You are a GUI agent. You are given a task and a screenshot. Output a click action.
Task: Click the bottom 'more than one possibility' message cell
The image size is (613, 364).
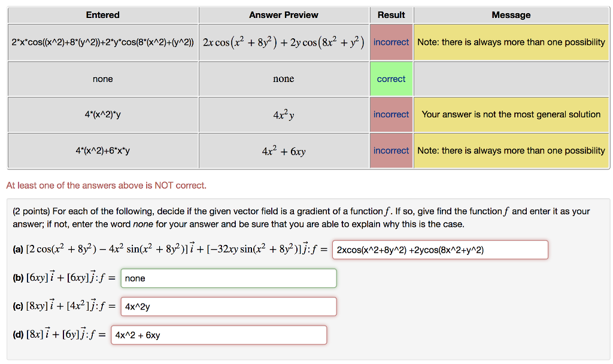(x=511, y=150)
